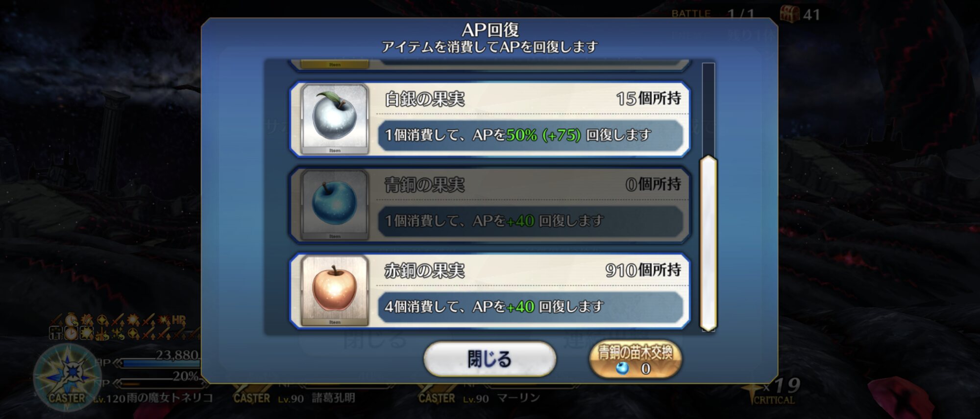Select the greyed-out 青銅の果実 row
Viewport: 980px width, 419px height.
tap(490, 205)
